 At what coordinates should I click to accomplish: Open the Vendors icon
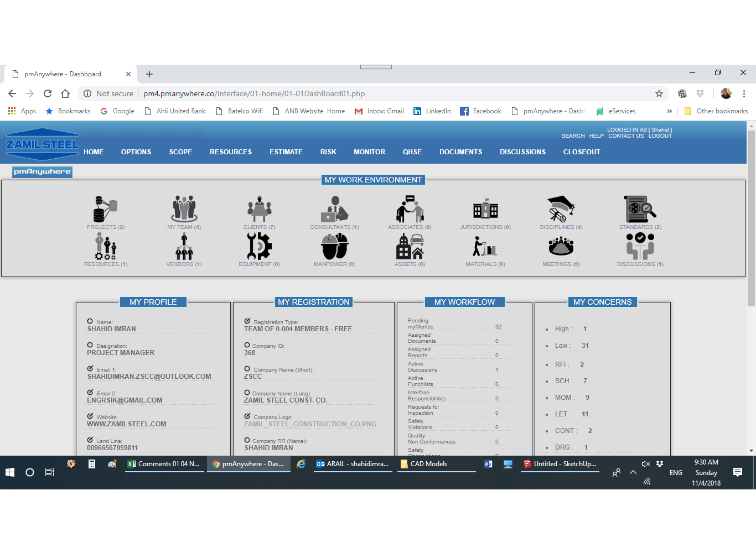tap(184, 246)
